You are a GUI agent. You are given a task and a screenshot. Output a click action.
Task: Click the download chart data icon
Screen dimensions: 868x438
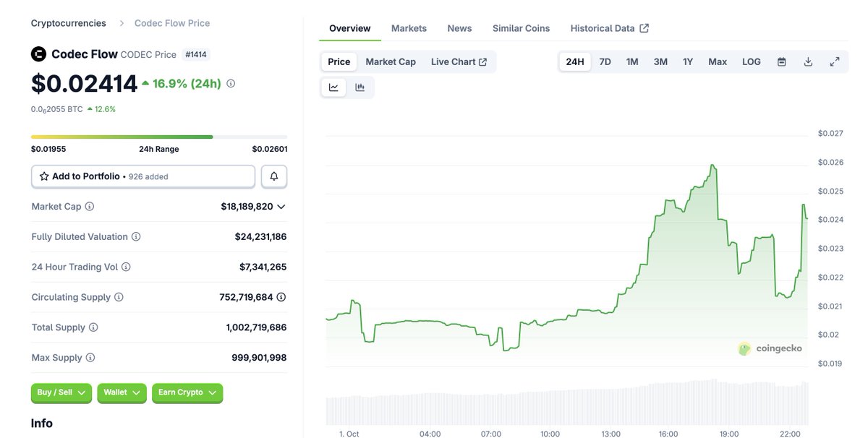(808, 62)
